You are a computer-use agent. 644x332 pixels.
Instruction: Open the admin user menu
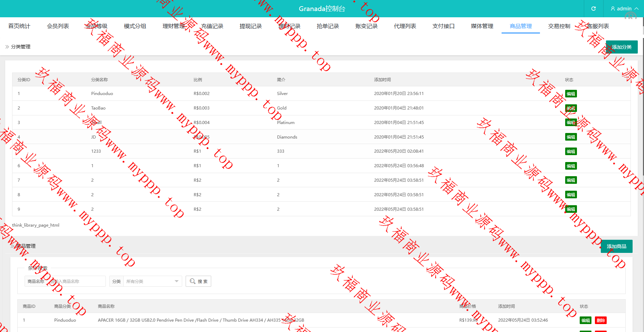pos(624,9)
